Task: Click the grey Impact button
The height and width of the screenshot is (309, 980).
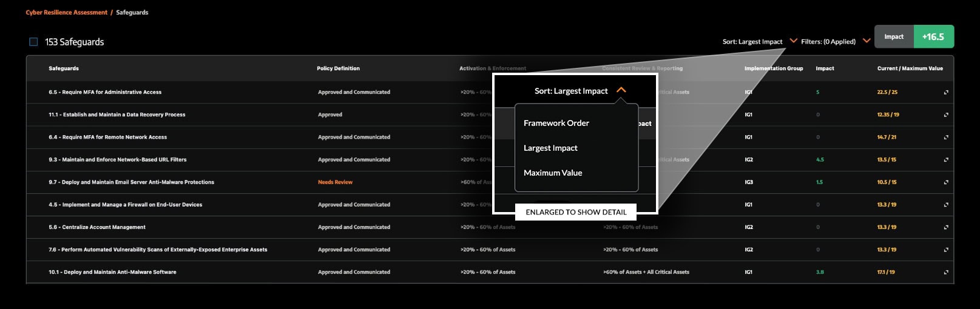Action: click(x=894, y=36)
